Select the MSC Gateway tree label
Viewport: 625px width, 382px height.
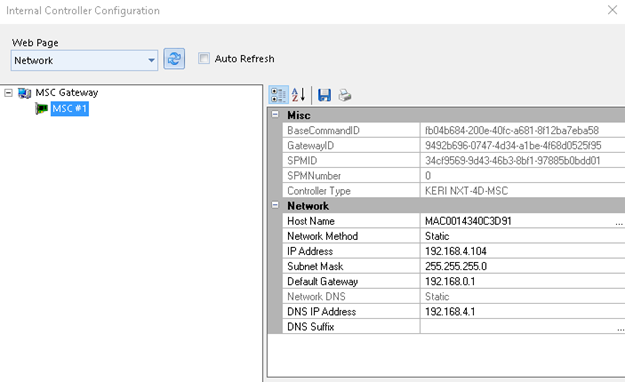[x=67, y=93]
